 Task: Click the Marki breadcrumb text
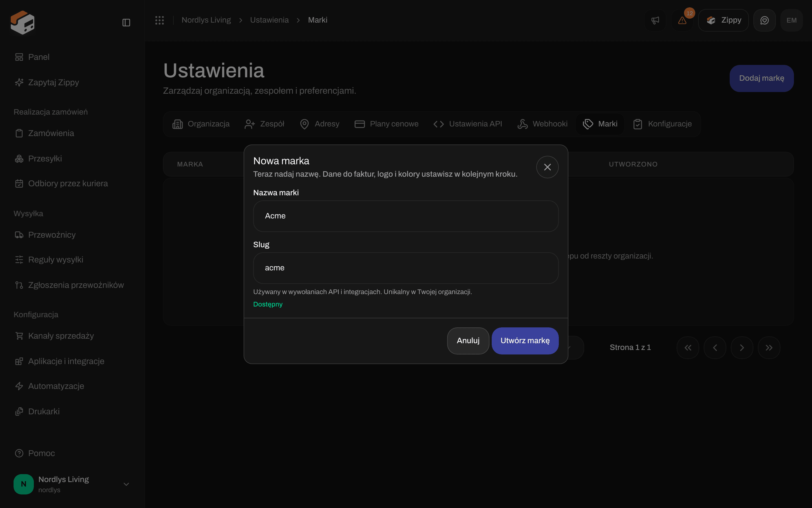pyautogui.click(x=317, y=20)
